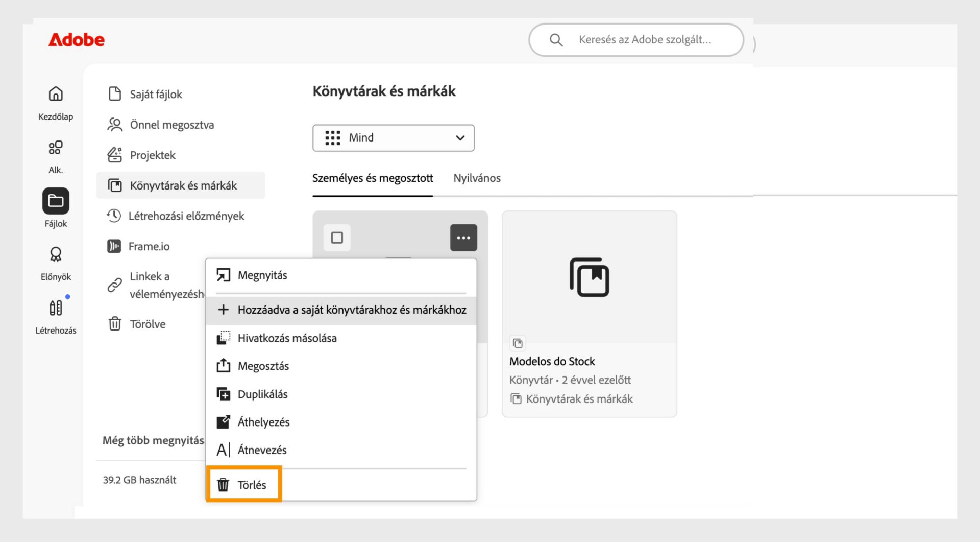Open the Előnyök ribbon icon
Image resolution: width=980 pixels, height=542 pixels.
pos(56,254)
